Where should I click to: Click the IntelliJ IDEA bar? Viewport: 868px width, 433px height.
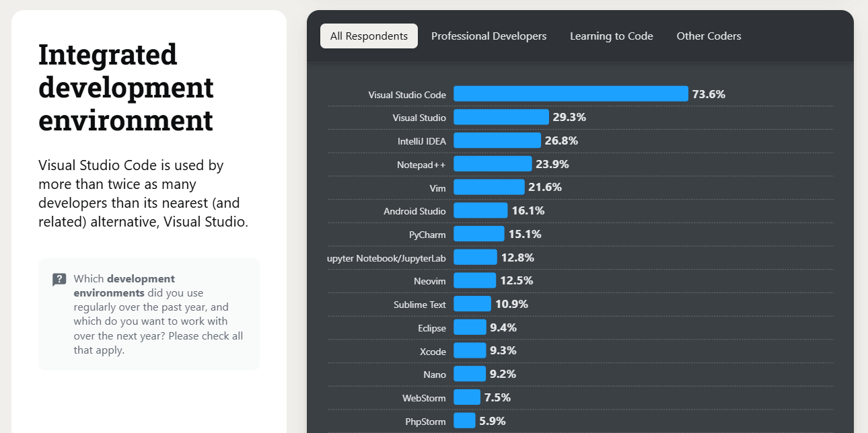(497, 141)
